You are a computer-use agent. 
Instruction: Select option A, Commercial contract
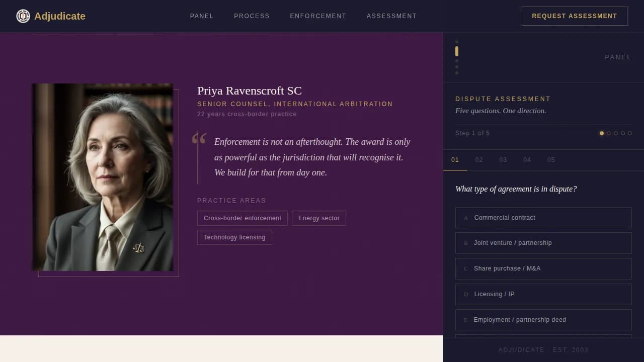tap(543, 218)
